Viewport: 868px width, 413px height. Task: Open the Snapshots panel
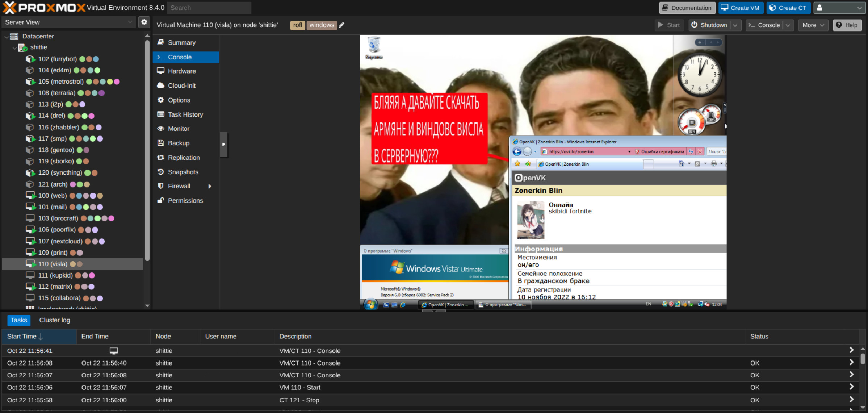183,172
